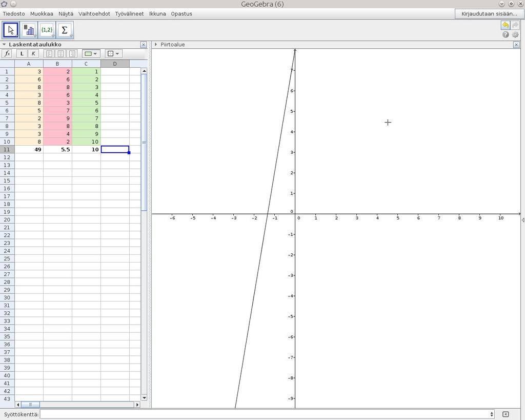Open the one-variable analysis chart tool

coord(29,30)
